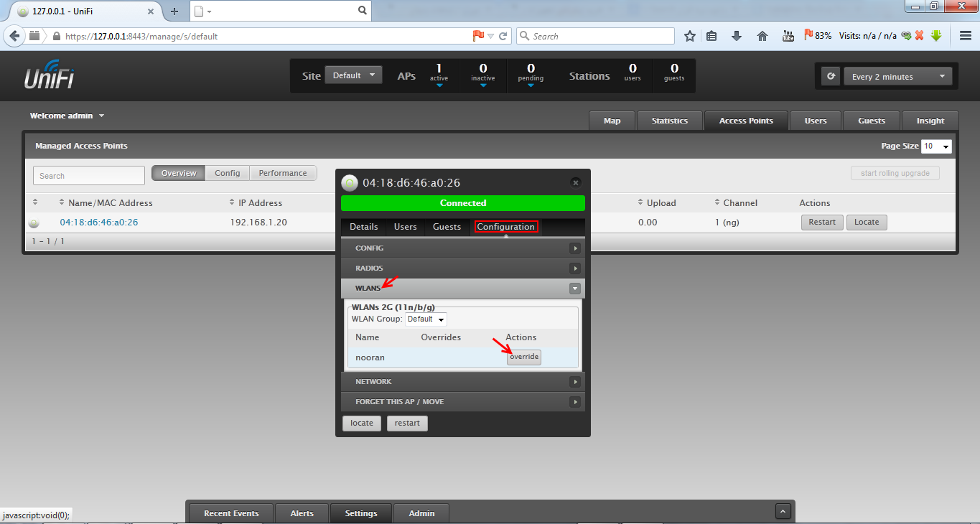The image size is (980, 524).
Task: Open the Admin bottom tab
Action: (422, 513)
